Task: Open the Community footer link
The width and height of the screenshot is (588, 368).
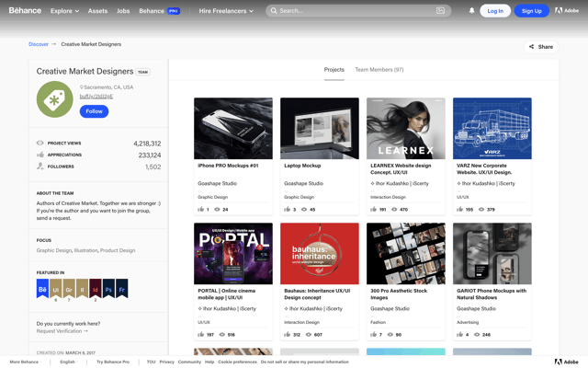Action: click(x=189, y=362)
